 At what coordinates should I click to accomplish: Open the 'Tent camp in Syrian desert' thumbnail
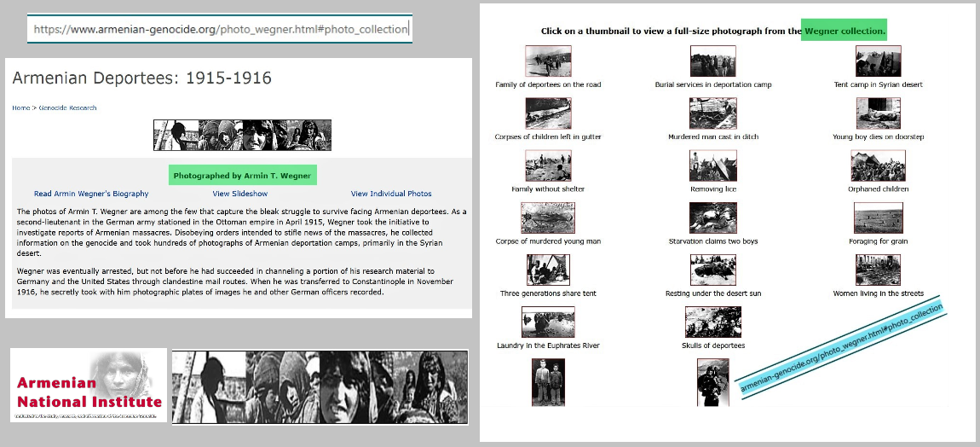point(878,61)
